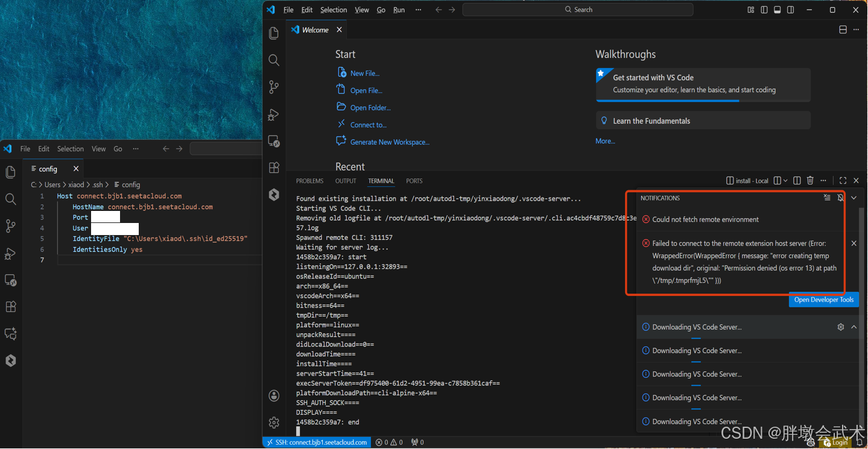Click the Connect to... link on Welcome
Screen dimensions: 868x449
pyautogui.click(x=368, y=125)
